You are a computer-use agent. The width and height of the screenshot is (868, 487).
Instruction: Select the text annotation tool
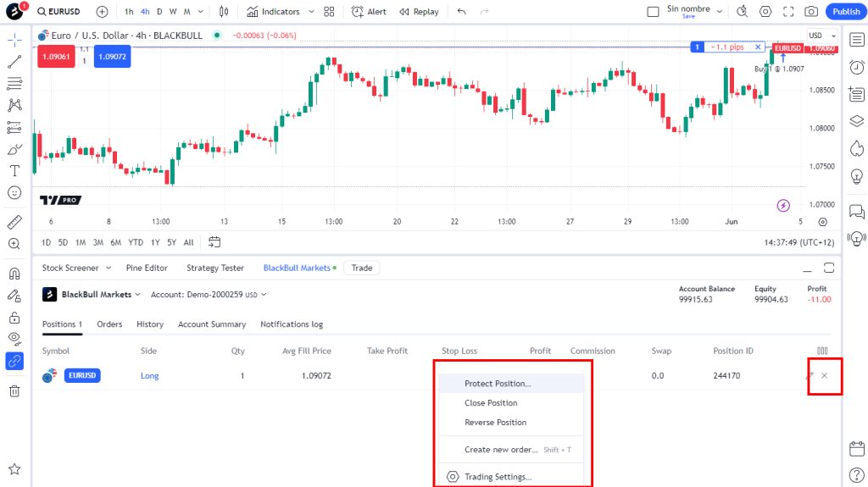point(14,171)
